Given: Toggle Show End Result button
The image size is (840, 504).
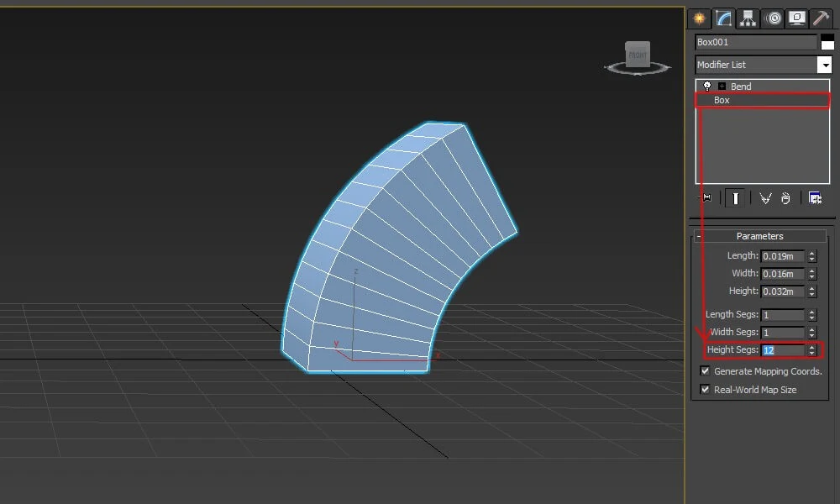Looking at the screenshot, I should point(736,199).
